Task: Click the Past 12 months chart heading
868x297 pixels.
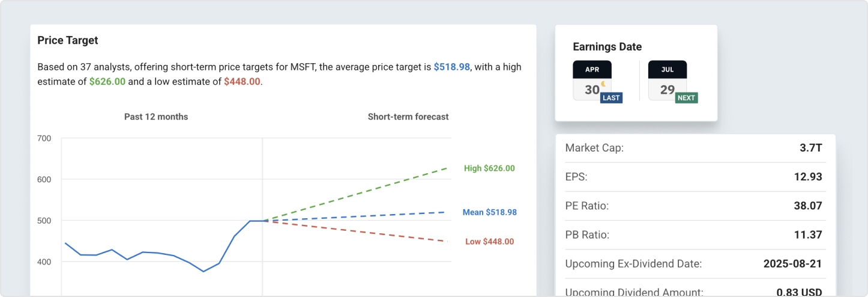Action: click(156, 117)
